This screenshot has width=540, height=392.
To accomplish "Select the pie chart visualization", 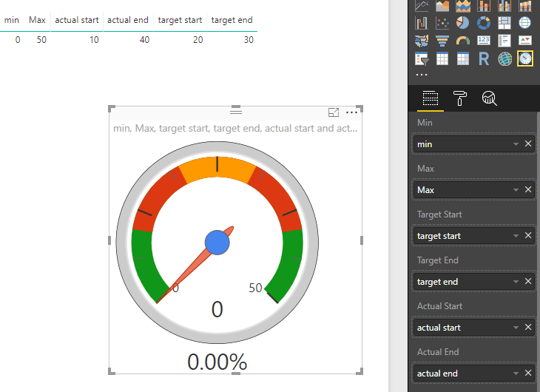I will (x=463, y=23).
